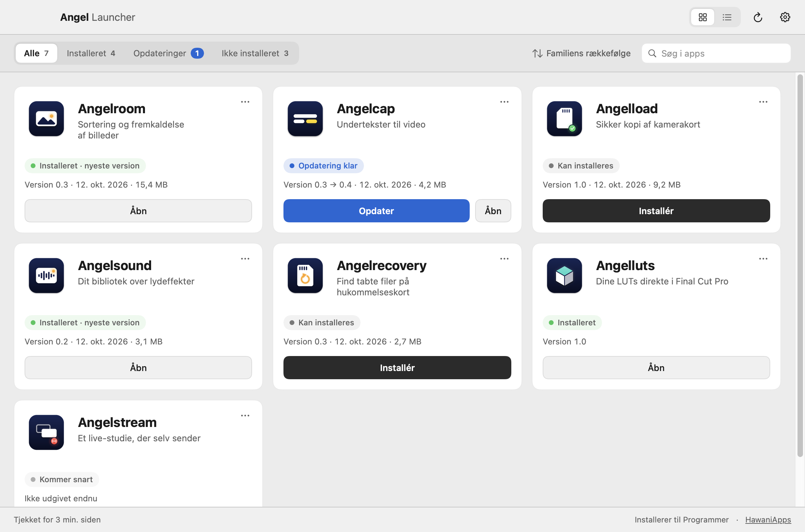Click the Angelstream app icon
805x532 pixels.
46,432
